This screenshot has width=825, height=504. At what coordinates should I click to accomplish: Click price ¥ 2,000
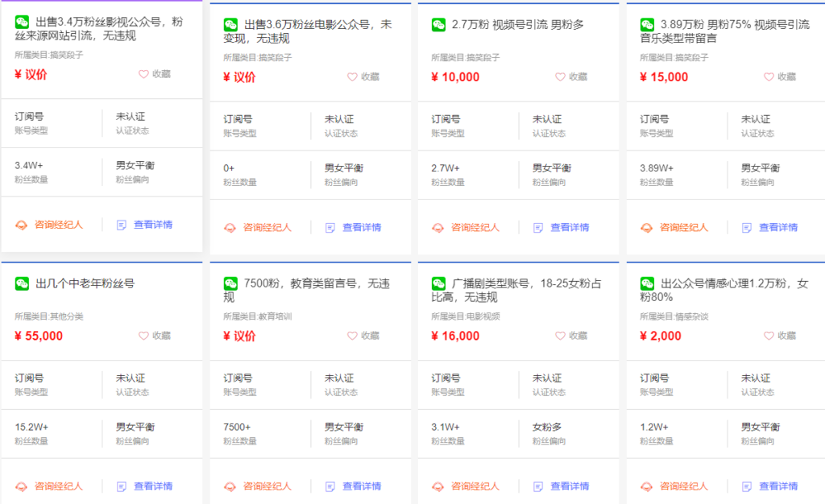click(661, 336)
